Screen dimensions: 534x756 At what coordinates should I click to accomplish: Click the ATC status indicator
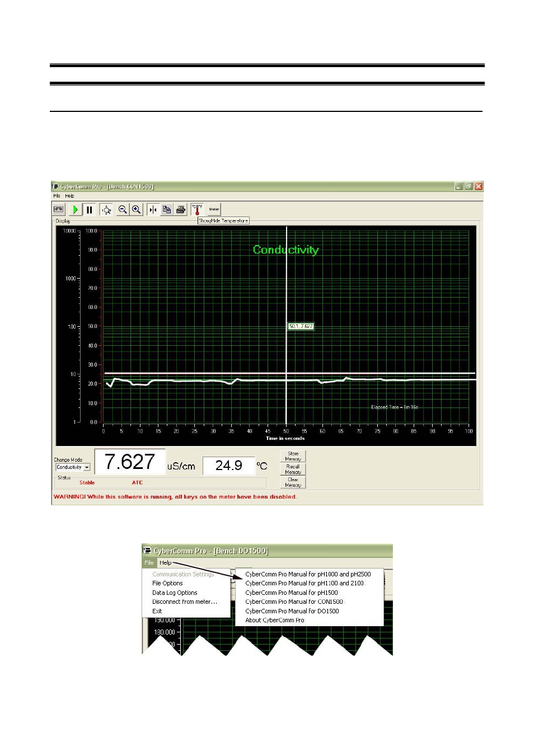pos(137,482)
